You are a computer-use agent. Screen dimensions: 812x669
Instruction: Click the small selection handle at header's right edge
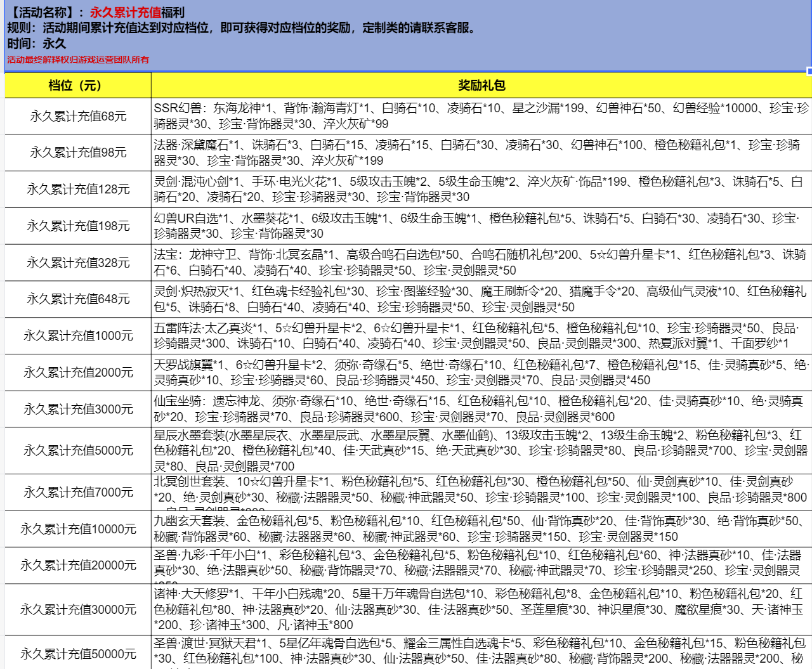[809, 71]
